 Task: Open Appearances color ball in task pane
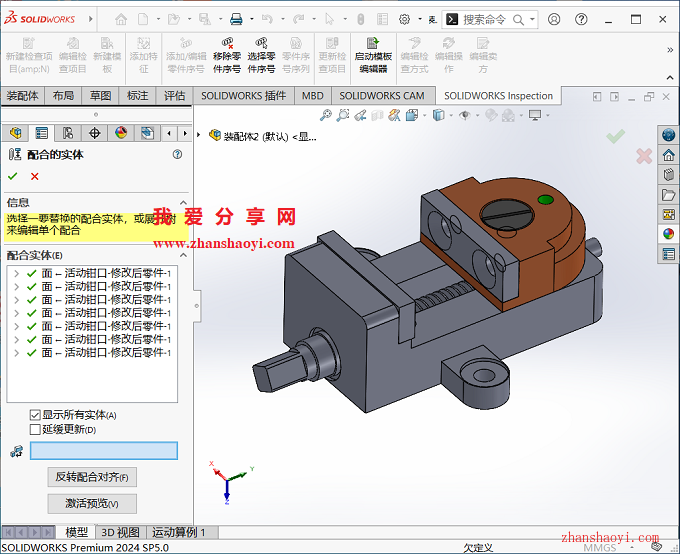point(668,234)
